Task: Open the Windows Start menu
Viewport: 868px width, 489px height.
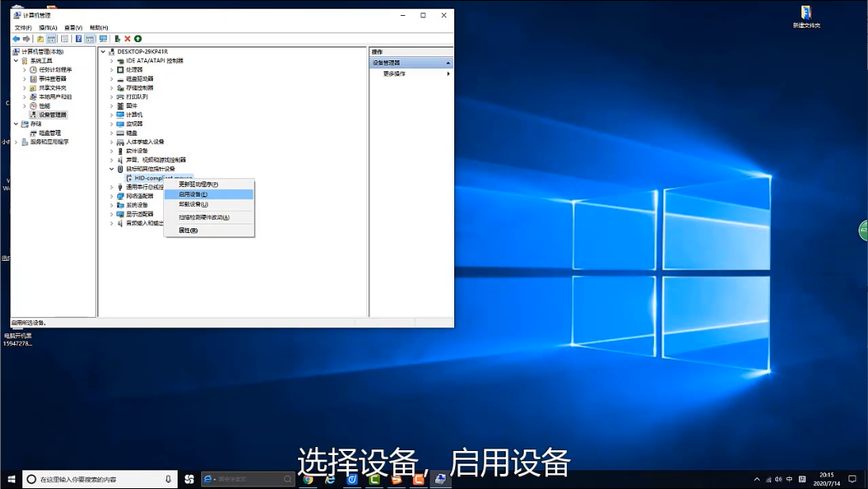Action: pos(11,479)
